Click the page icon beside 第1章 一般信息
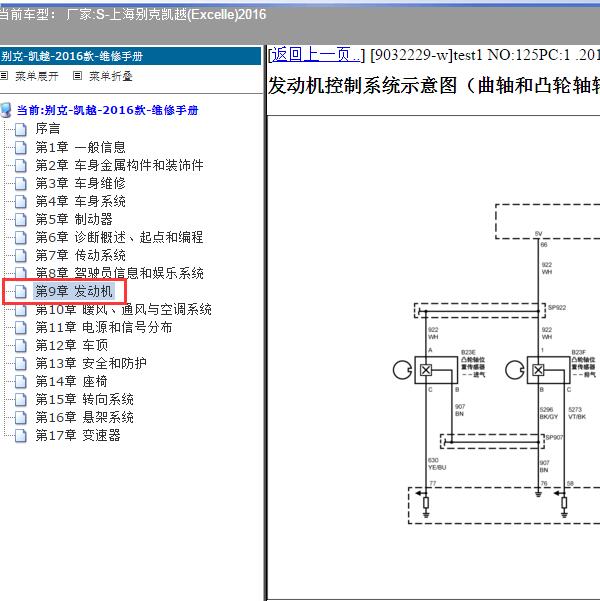This screenshot has height=601, width=600. (x=21, y=147)
